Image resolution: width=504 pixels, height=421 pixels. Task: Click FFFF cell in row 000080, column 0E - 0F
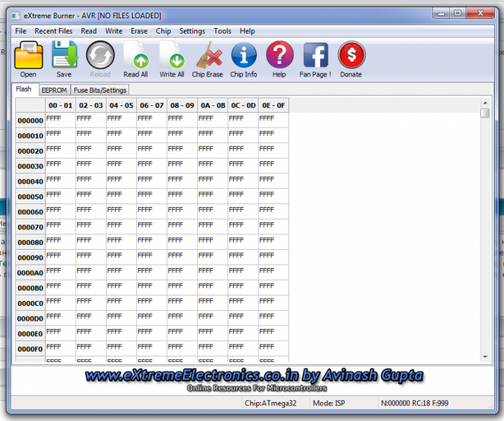click(274, 242)
